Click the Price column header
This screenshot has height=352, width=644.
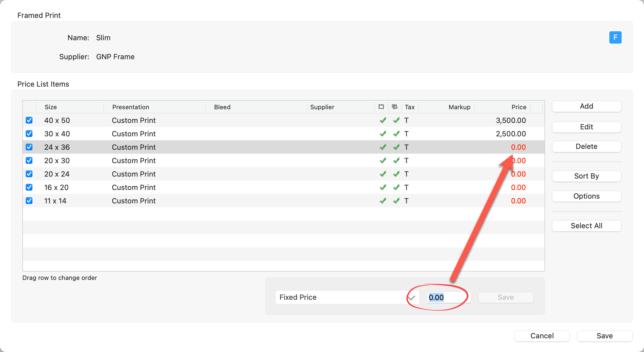click(x=519, y=107)
